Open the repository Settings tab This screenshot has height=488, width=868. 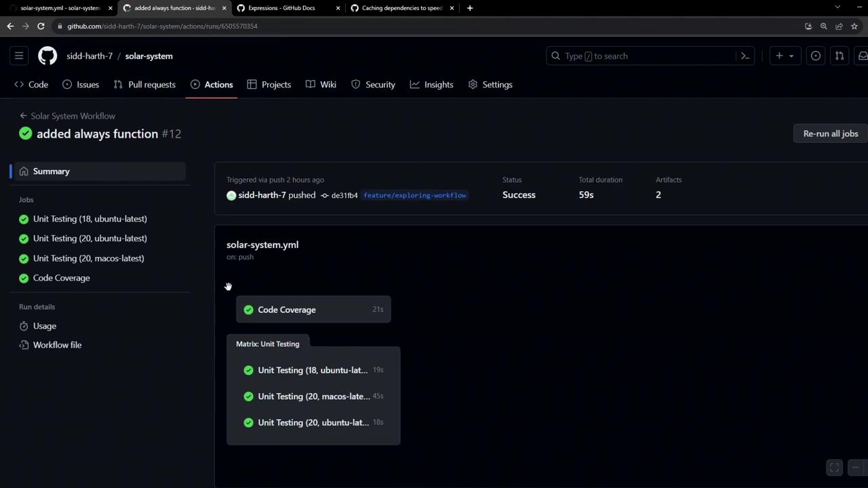pyautogui.click(x=489, y=85)
